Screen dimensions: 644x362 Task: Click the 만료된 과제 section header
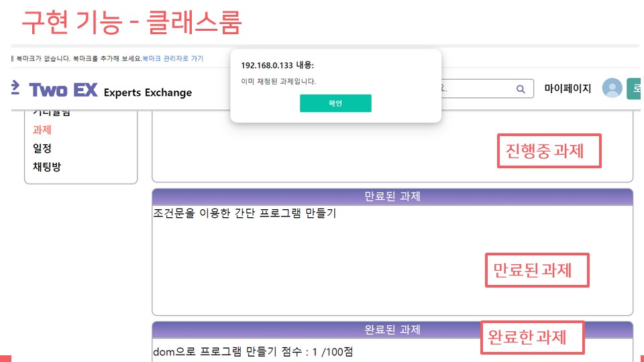click(x=392, y=196)
